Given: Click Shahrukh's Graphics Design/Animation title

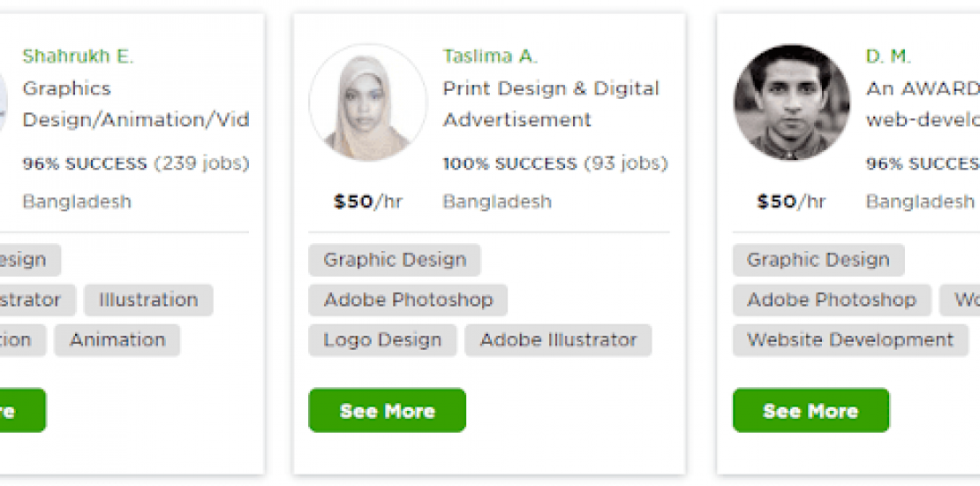Looking at the screenshot, I should click(x=135, y=103).
